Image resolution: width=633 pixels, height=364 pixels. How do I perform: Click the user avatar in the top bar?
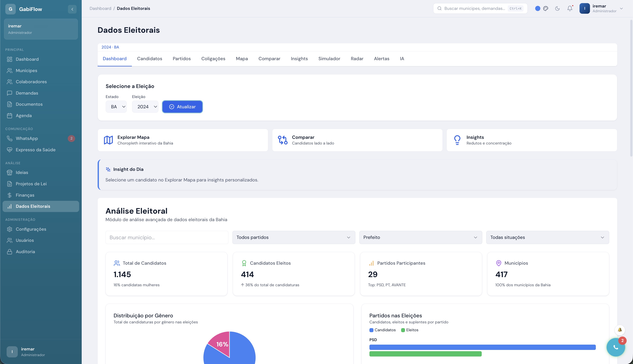(585, 8)
